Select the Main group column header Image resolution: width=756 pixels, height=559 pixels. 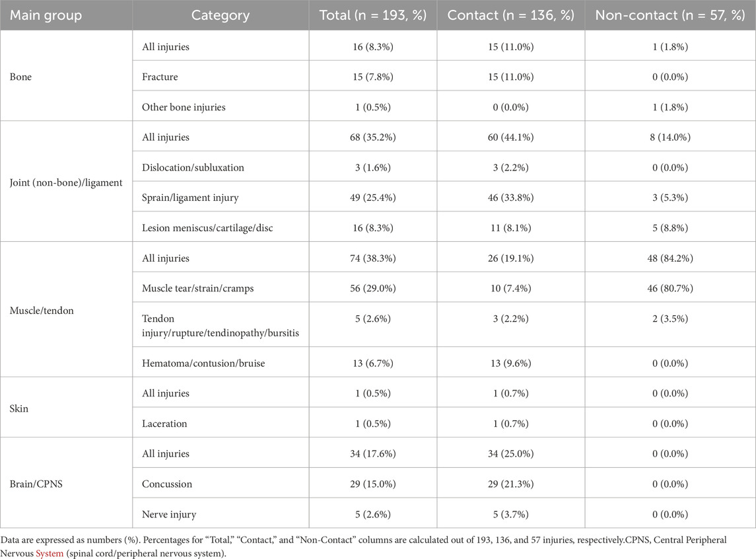click(67, 15)
